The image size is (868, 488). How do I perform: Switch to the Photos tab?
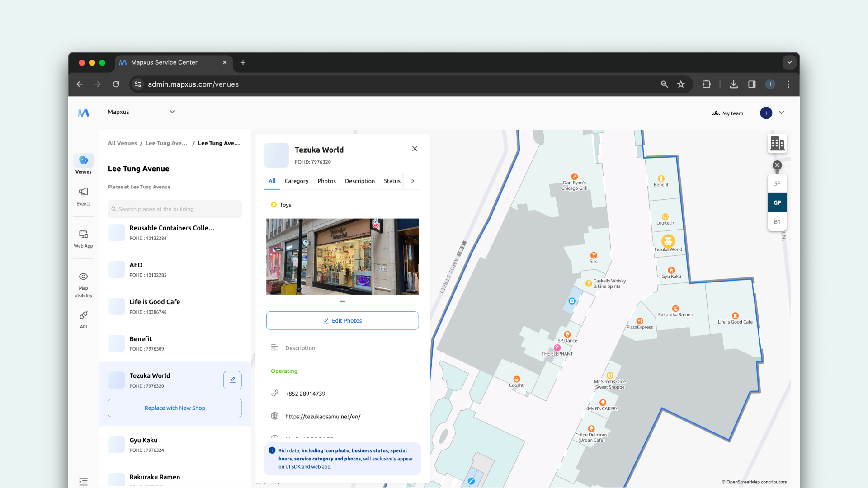(x=326, y=181)
